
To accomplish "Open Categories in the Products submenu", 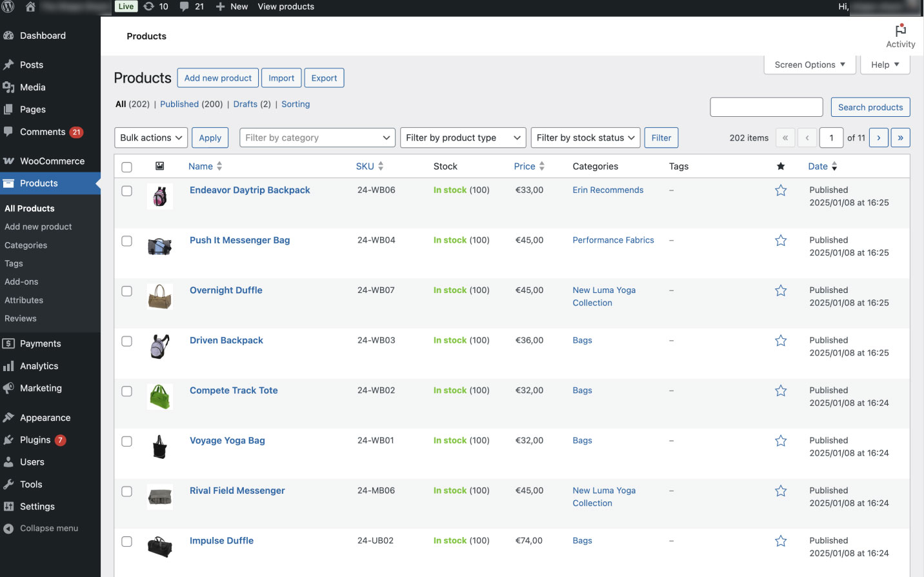I will (x=26, y=245).
